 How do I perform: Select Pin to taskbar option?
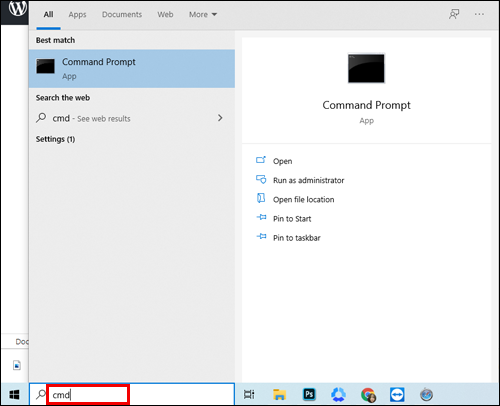pos(296,238)
